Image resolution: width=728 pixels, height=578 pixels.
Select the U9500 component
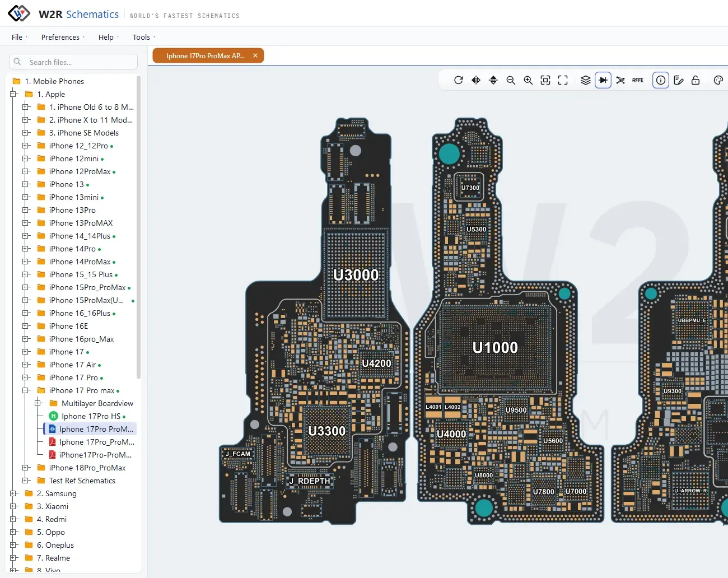point(516,410)
